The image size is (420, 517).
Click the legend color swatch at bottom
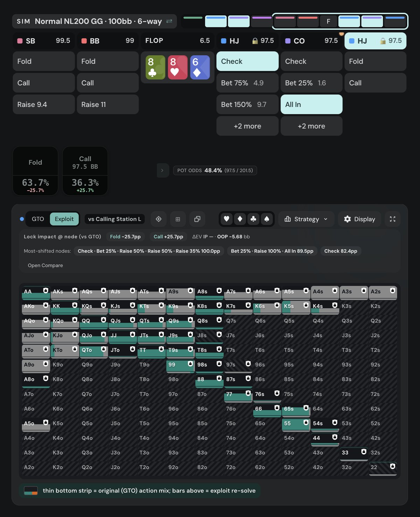coord(31,491)
